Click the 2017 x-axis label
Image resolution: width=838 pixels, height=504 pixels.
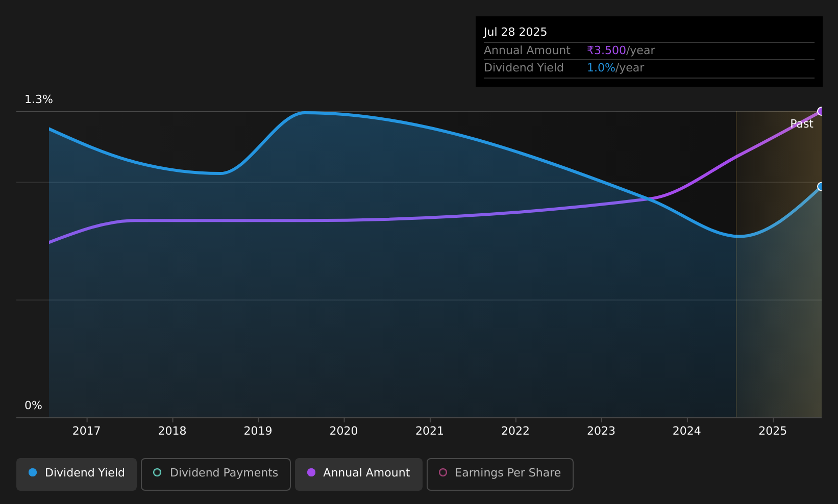click(x=87, y=431)
